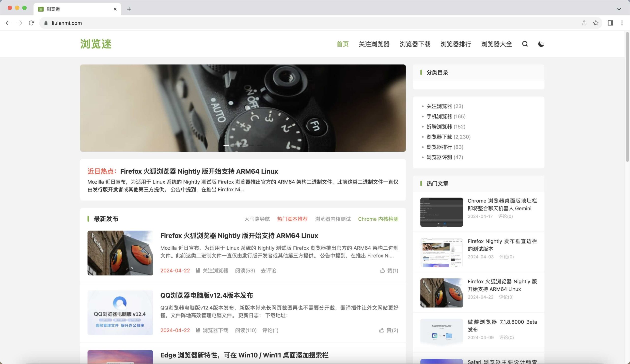Click the page vertical scrollbar thumb
The height and width of the screenshot is (364, 630).
[x=627, y=97]
